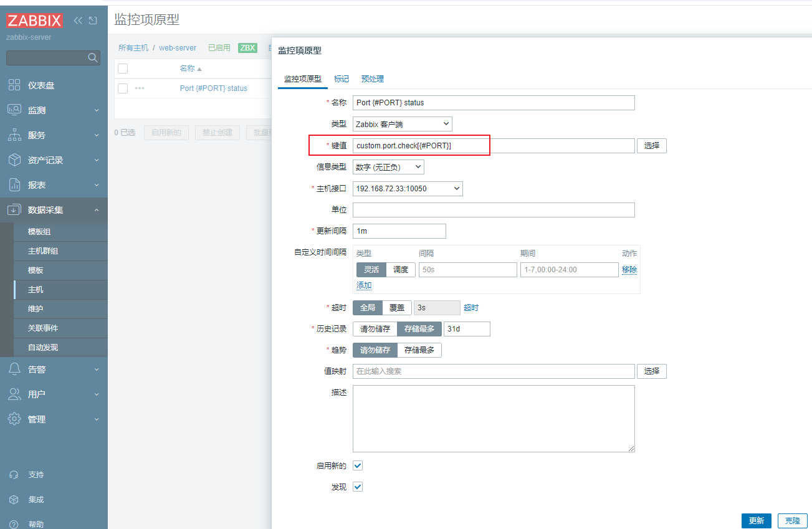Select 请勿储存 for 趋势

pyautogui.click(x=375, y=350)
